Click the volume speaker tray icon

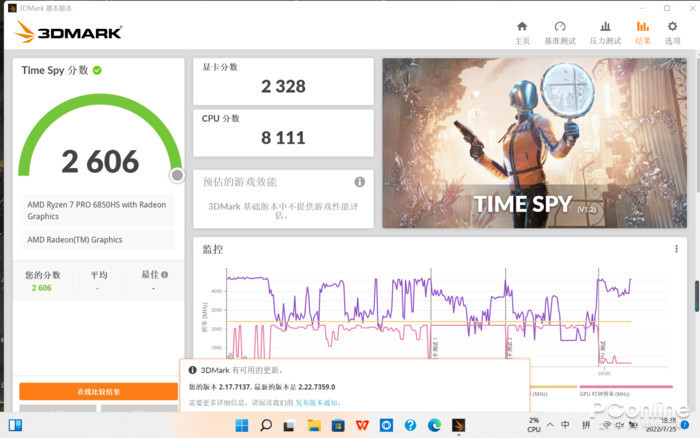click(x=620, y=425)
